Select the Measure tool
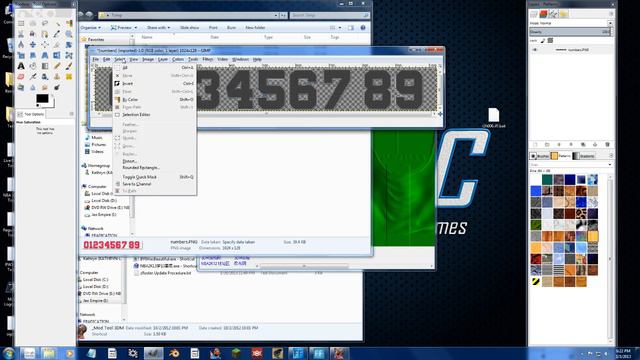Screen dimensions: 640x360 21,44
